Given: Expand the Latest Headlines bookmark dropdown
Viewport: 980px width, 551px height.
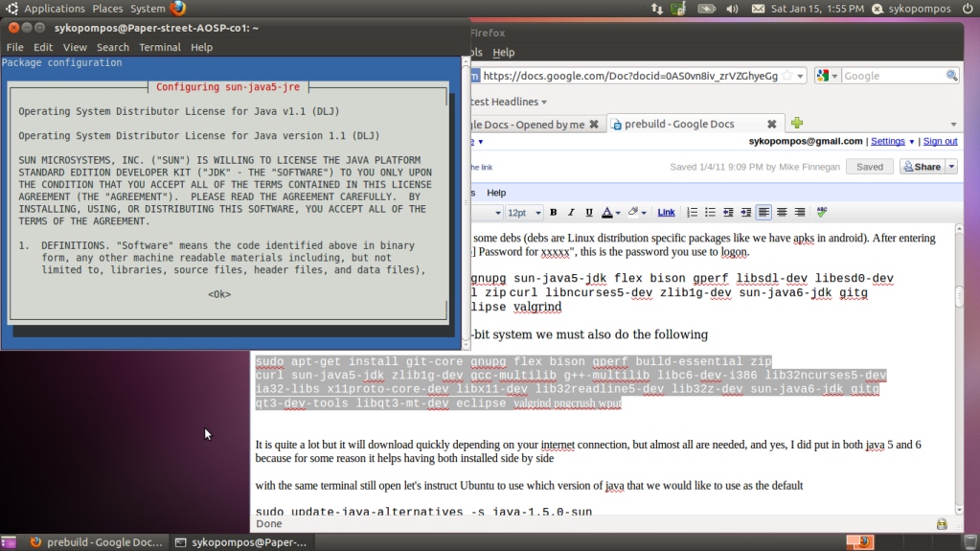Looking at the screenshot, I should click(x=544, y=102).
